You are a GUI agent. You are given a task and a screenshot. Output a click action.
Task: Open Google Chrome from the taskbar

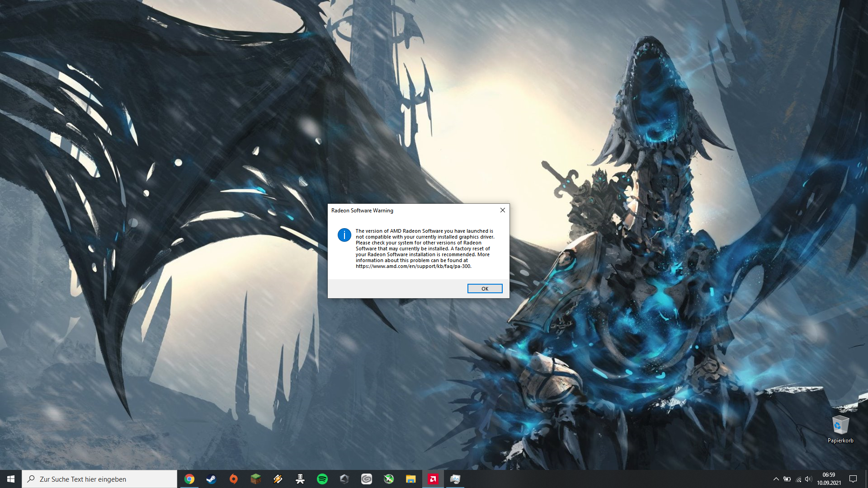coord(189,479)
